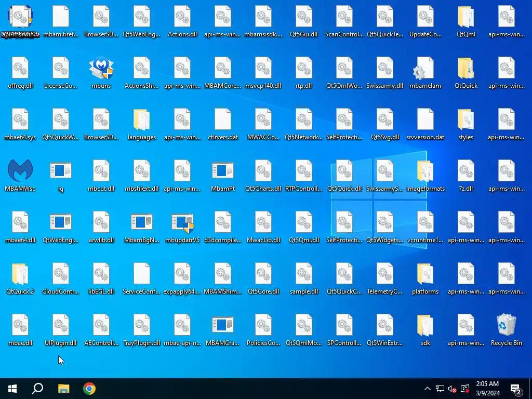Select the arwlib.dll file

tap(101, 222)
